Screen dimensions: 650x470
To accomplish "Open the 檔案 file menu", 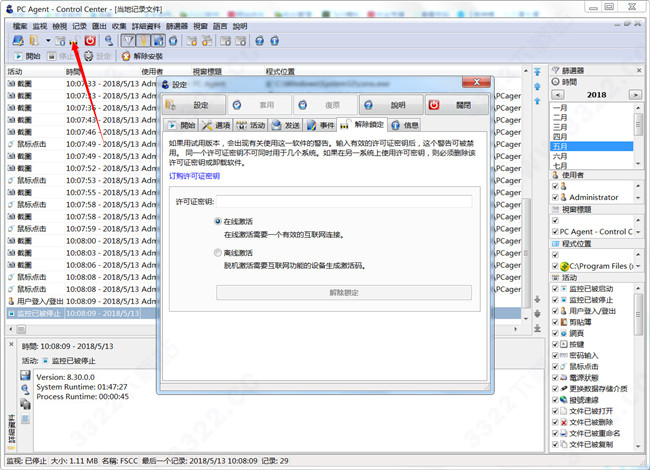I will pyautogui.click(x=19, y=26).
